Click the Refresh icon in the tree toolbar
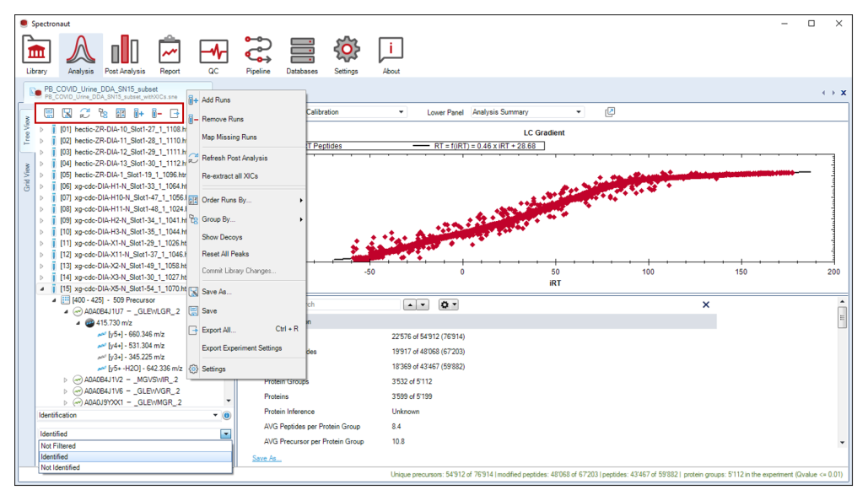Image resolution: width=868 pixels, height=501 pixels. pos(84,114)
